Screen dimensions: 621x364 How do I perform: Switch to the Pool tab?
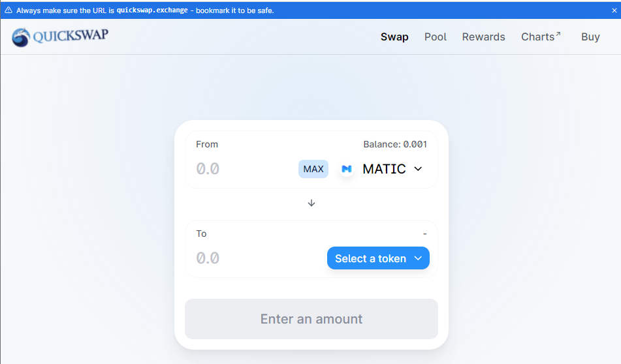point(436,37)
